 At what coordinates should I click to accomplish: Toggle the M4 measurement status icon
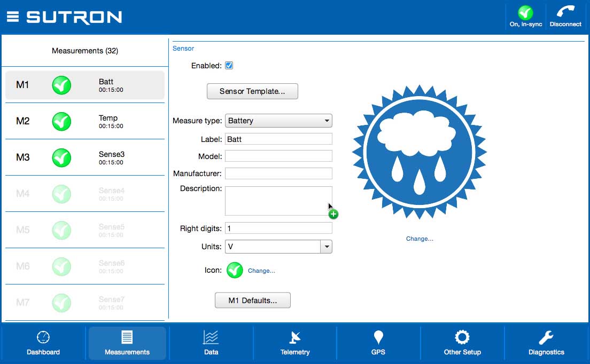point(61,194)
